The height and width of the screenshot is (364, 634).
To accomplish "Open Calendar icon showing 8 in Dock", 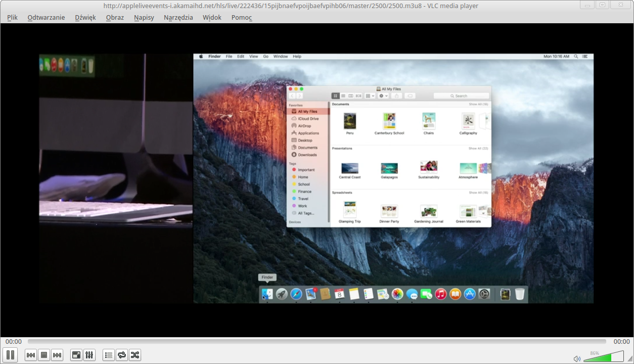I will 339,294.
